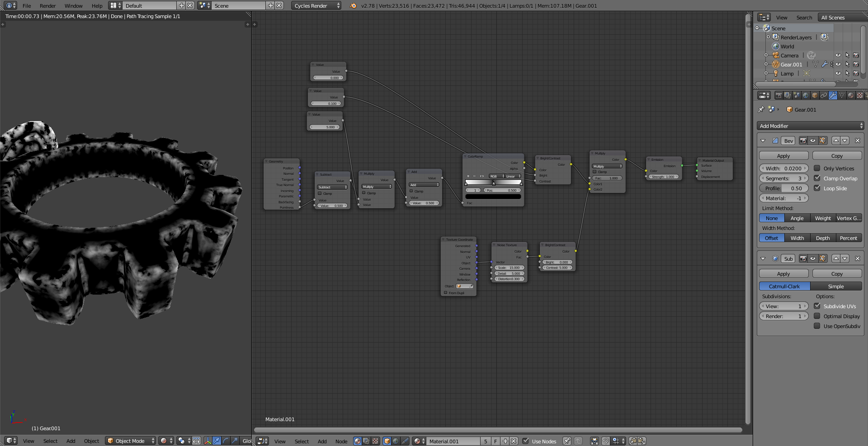Select the rotate manipulator arc icon
This screenshot has height=446, width=868.
pos(226,441)
